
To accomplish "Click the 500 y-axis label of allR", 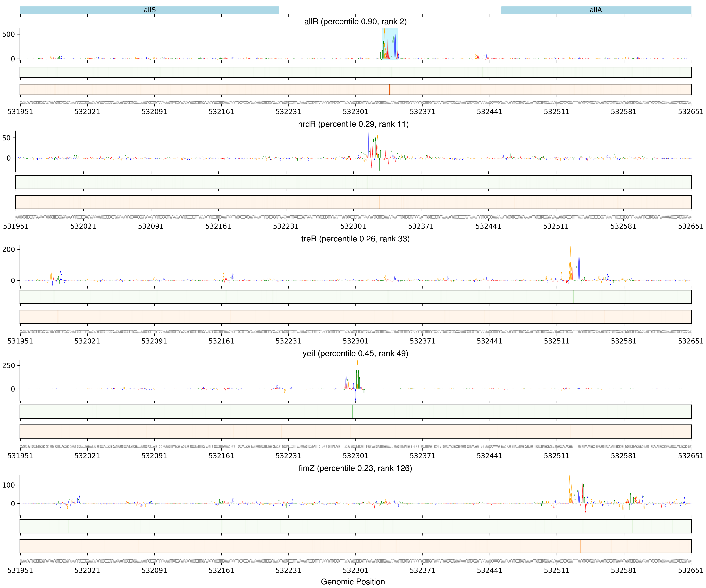I will pos(8,34).
